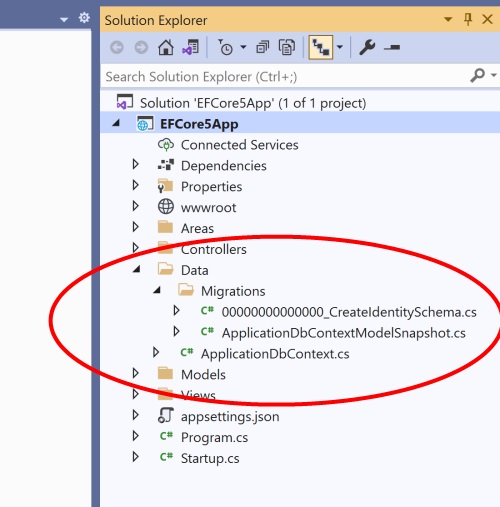Expand 00000000000000_CreateIdentitySchema.cs node
This screenshot has height=507, width=500.
click(176, 311)
